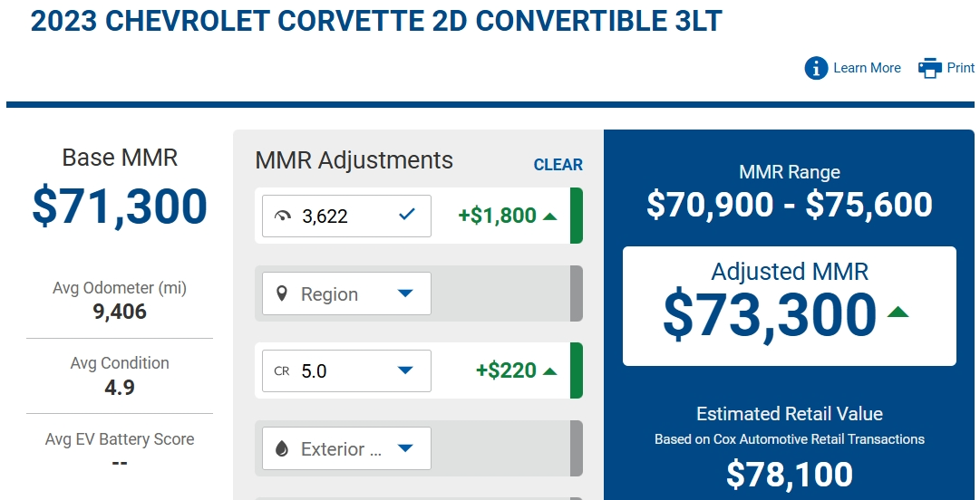The image size is (980, 500).
Task: Click the Learn More info icon
Action: [816, 68]
